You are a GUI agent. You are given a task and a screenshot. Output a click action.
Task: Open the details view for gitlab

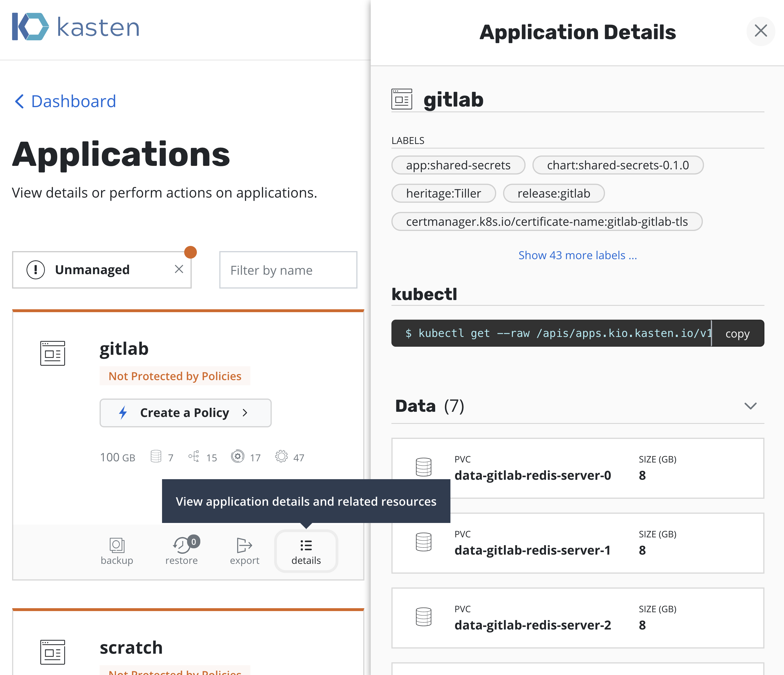tap(306, 551)
